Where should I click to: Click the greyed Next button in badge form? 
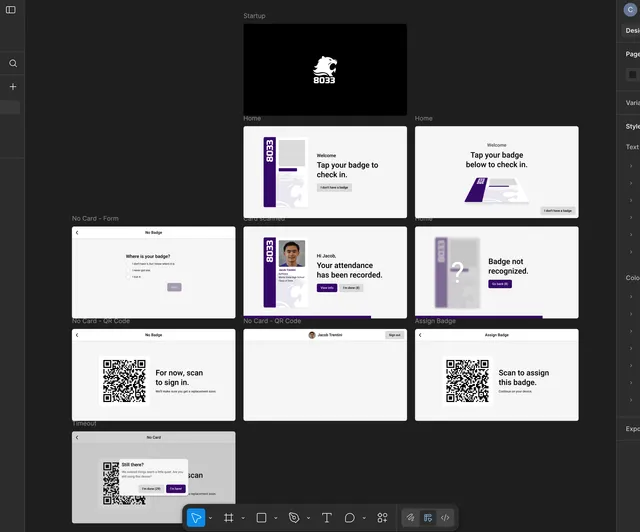tap(174, 287)
